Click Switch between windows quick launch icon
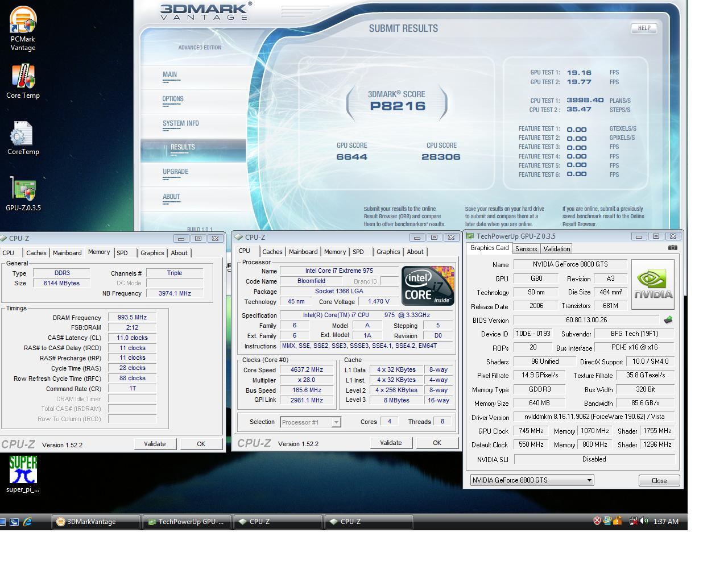The width and height of the screenshot is (728, 582). (x=14, y=521)
